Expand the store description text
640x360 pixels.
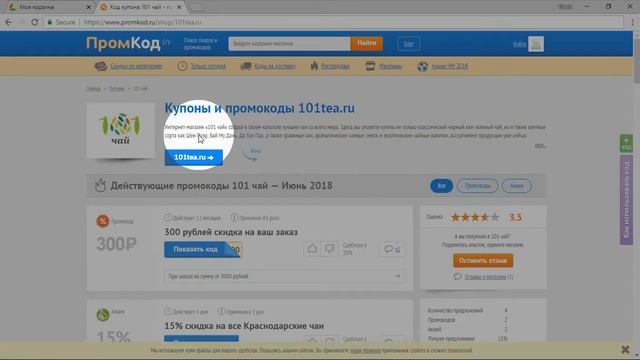[x=540, y=146]
